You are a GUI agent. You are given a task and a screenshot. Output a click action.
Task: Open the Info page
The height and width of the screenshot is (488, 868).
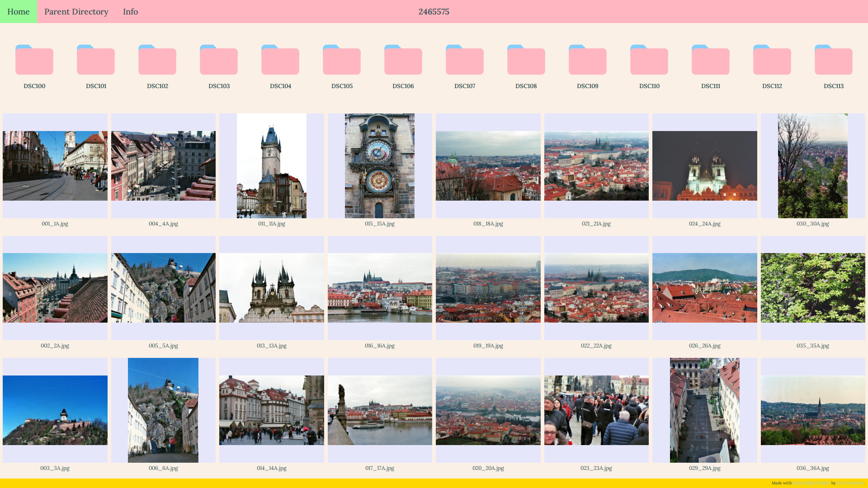[130, 11]
